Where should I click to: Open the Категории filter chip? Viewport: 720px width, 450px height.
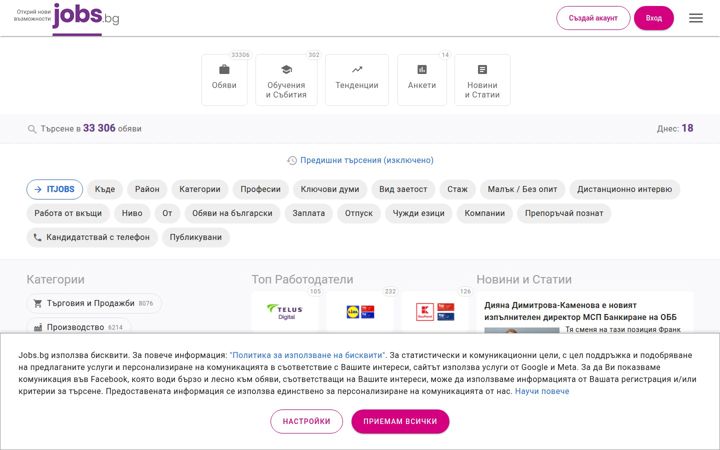click(200, 189)
